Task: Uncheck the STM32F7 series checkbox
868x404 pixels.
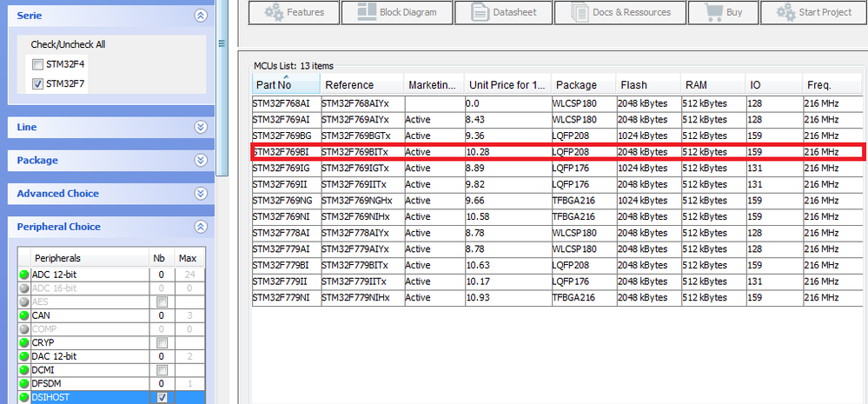Action: pyautogui.click(x=37, y=84)
